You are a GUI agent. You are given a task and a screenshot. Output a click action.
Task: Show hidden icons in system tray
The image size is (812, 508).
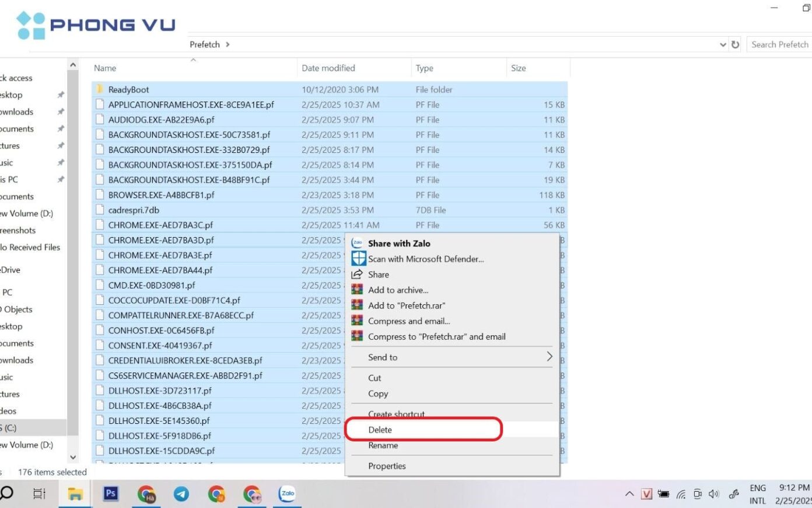[629, 493]
